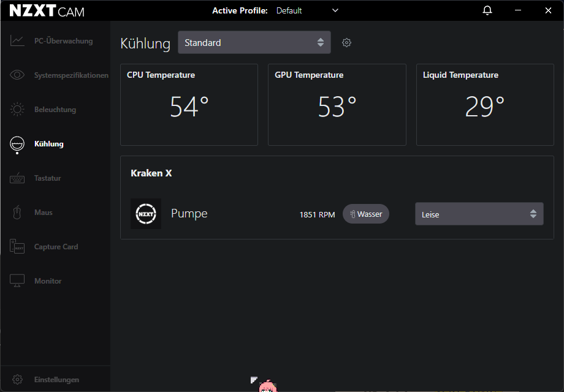Image resolution: width=564 pixels, height=392 pixels.
Task: Open the Standard cooling profile dropdown
Action: [254, 42]
